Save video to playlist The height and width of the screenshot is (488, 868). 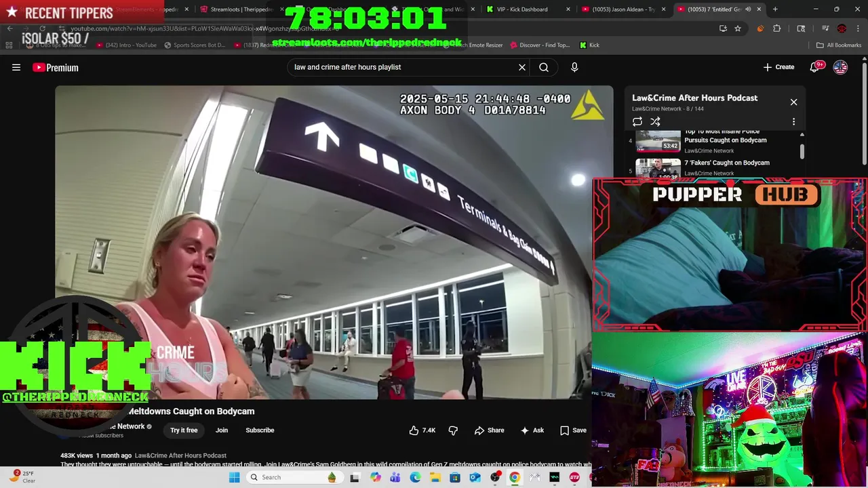click(x=573, y=430)
